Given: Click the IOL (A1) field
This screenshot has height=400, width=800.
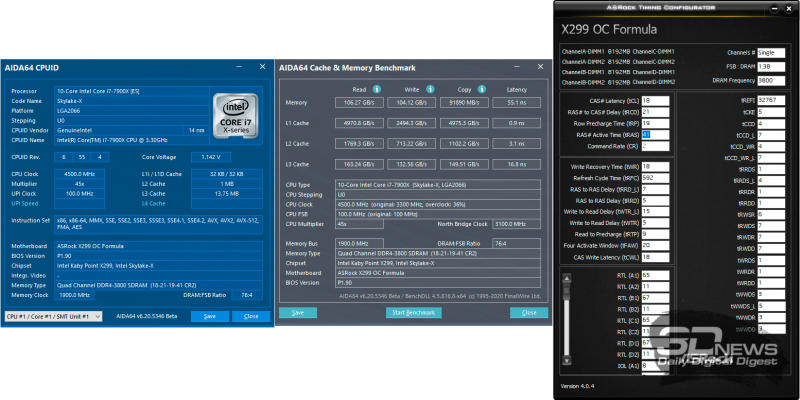Looking at the screenshot, I should [x=655, y=366].
